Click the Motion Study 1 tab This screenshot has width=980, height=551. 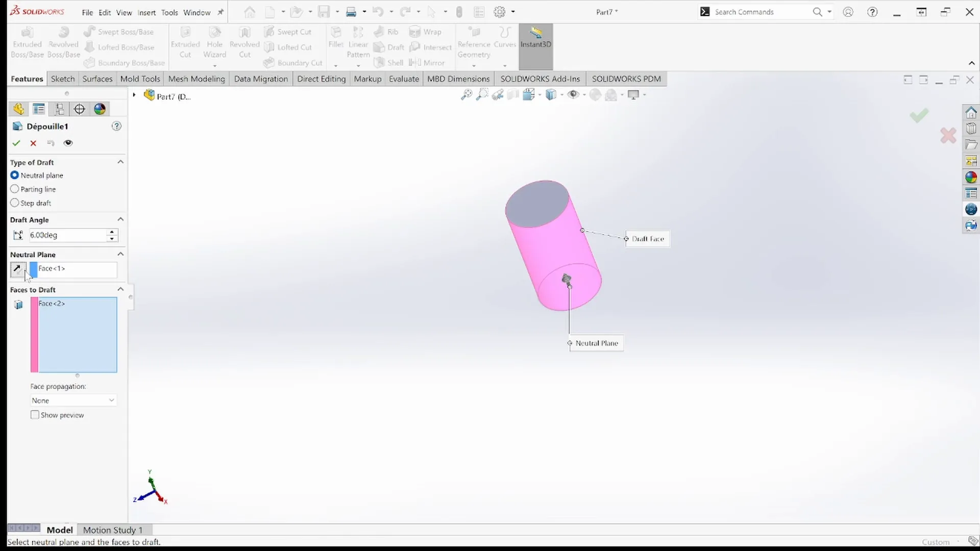point(113,530)
